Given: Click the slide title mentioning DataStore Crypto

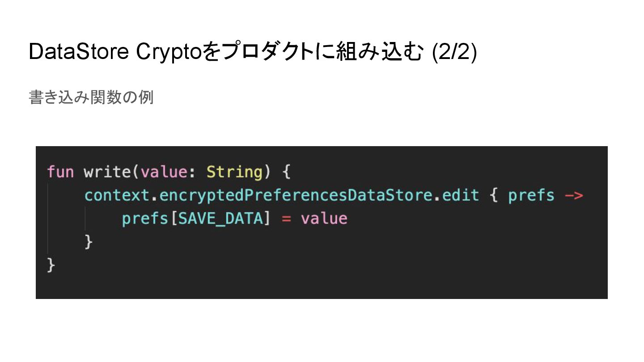Looking at the screenshot, I should (252, 52).
